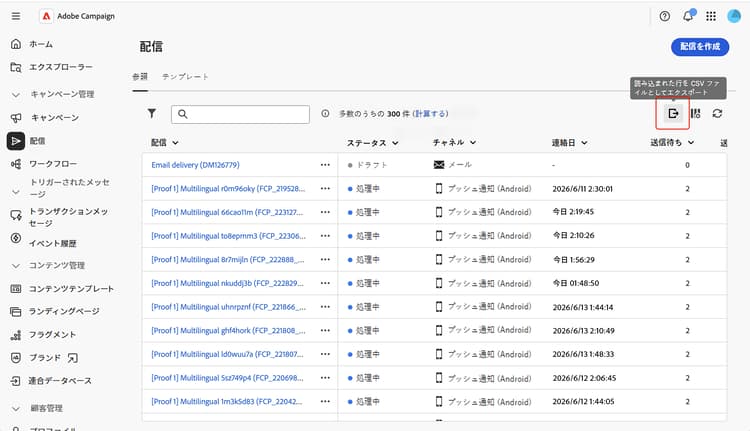750x431 pixels.
Task: Switch to the 参照 tab
Action: (140, 77)
